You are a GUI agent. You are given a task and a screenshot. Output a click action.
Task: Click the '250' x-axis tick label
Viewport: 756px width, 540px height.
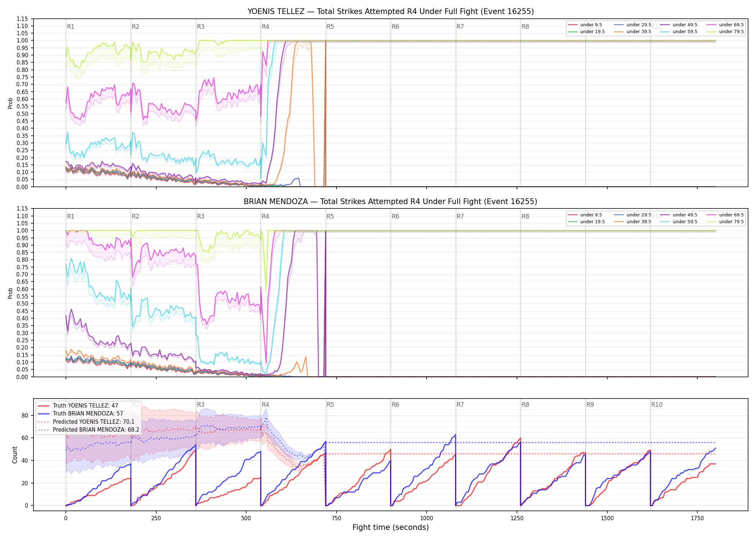click(156, 518)
